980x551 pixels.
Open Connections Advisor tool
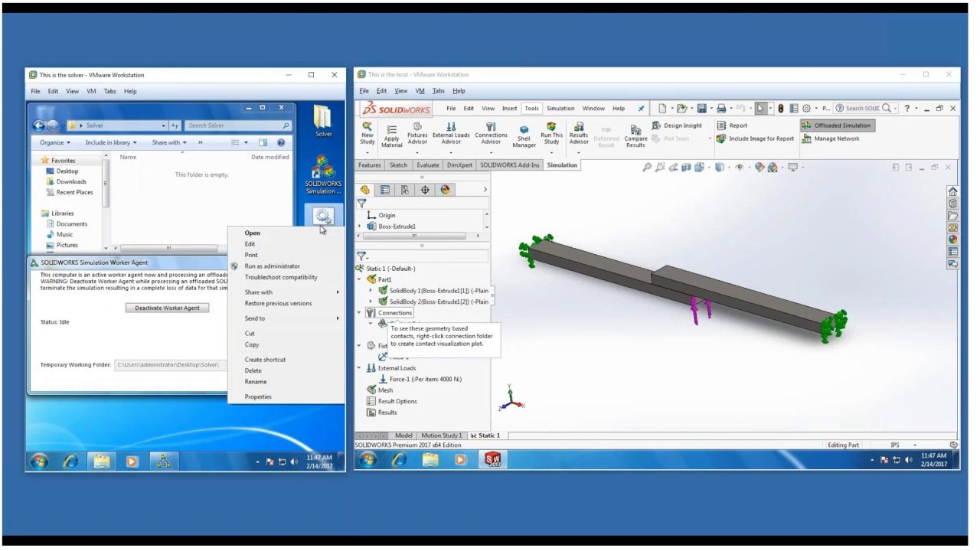[491, 132]
